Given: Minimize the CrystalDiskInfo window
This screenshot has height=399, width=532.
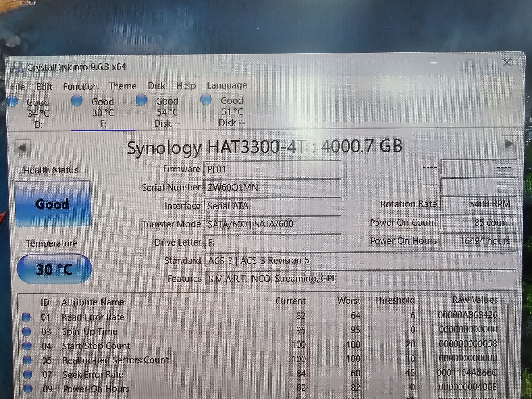Looking at the screenshot, I should [434, 63].
